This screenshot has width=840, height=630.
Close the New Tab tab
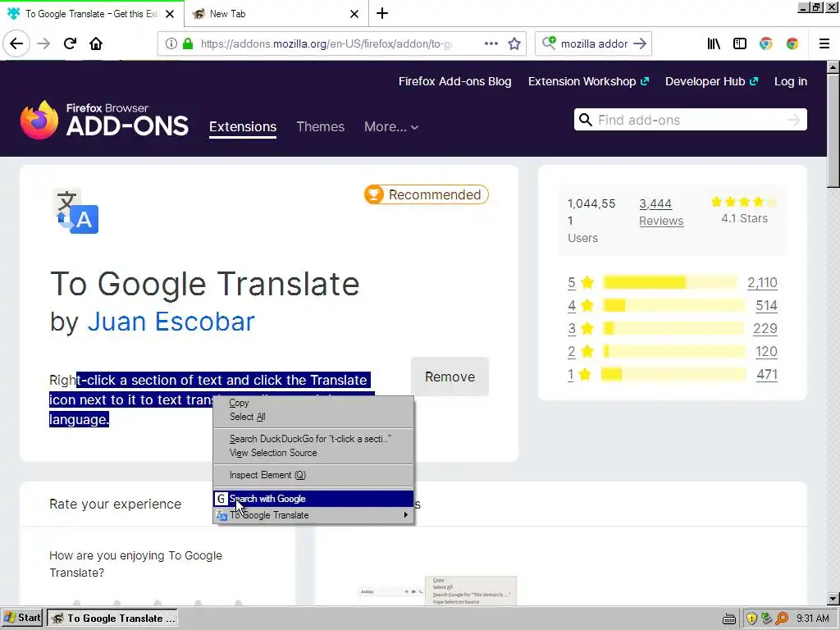[354, 14]
